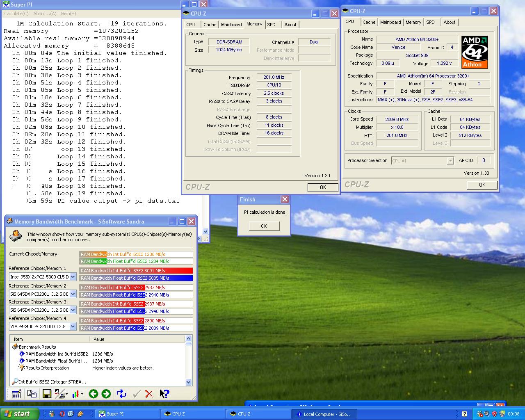This screenshot has width=525, height=420.
Task: Click the green back arrow in Sandra
Action: coord(93,394)
